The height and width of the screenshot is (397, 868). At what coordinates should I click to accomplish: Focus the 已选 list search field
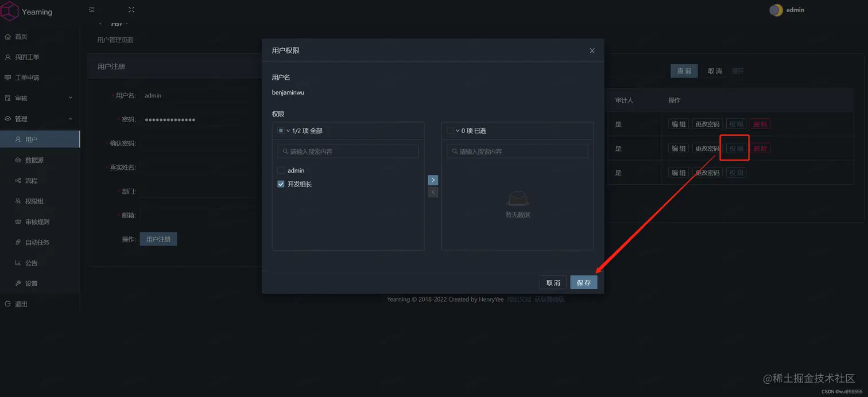517,151
